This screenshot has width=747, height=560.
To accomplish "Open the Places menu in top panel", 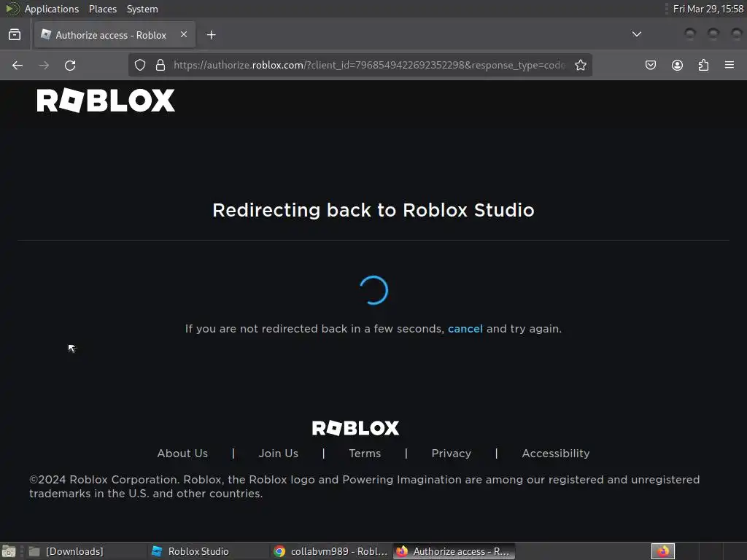I will click(102, 9).
